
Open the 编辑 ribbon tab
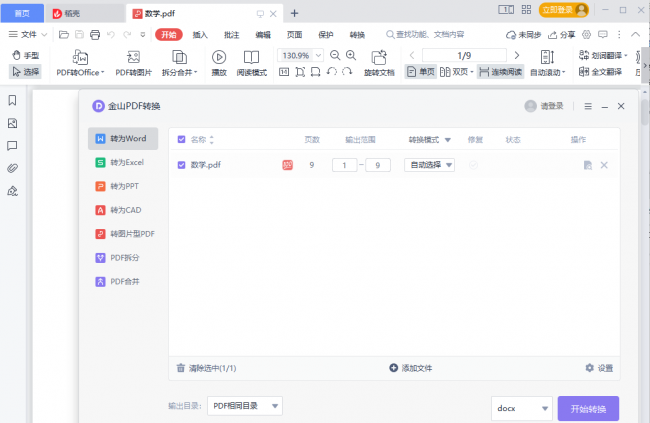click(x=263, y=35)
